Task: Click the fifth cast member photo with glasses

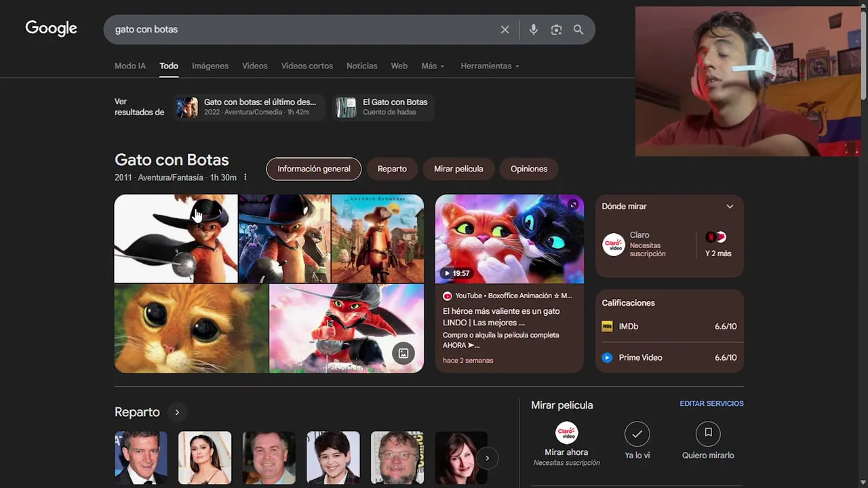Action: [397, 458]
